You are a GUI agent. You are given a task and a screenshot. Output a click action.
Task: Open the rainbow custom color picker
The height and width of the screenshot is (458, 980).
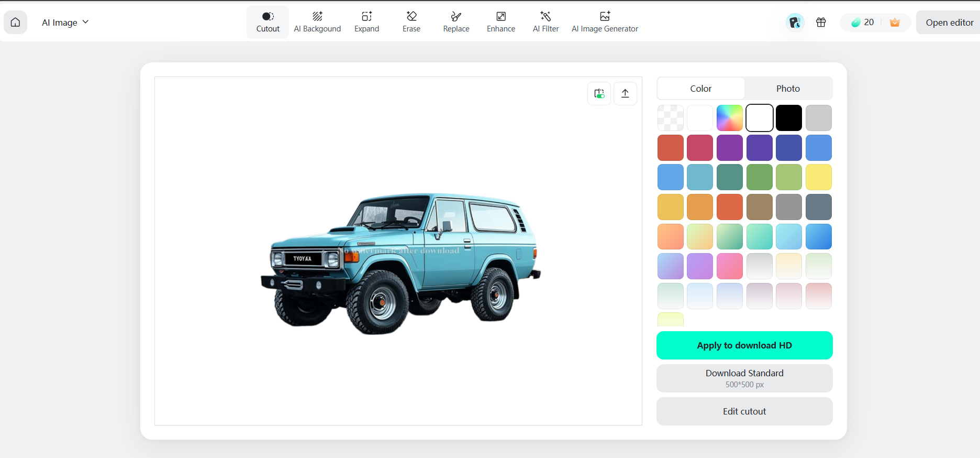pyautogui.click(x=730, y=118)
